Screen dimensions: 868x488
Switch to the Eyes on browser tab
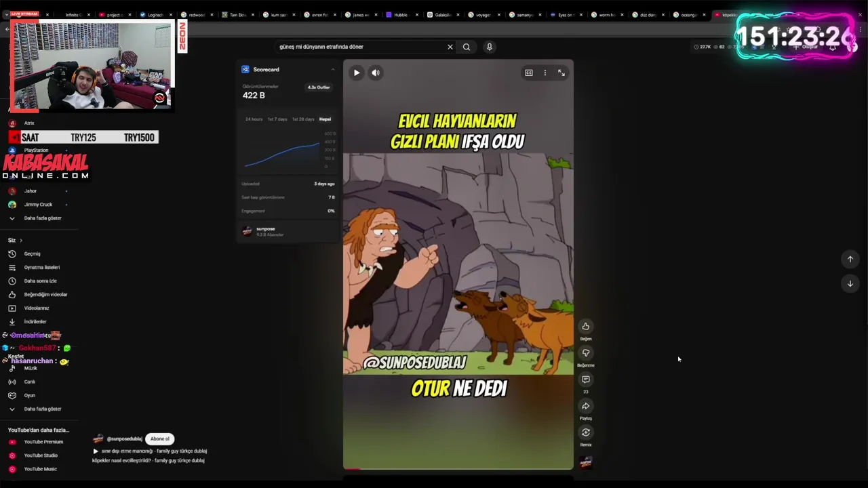[565, 15]
